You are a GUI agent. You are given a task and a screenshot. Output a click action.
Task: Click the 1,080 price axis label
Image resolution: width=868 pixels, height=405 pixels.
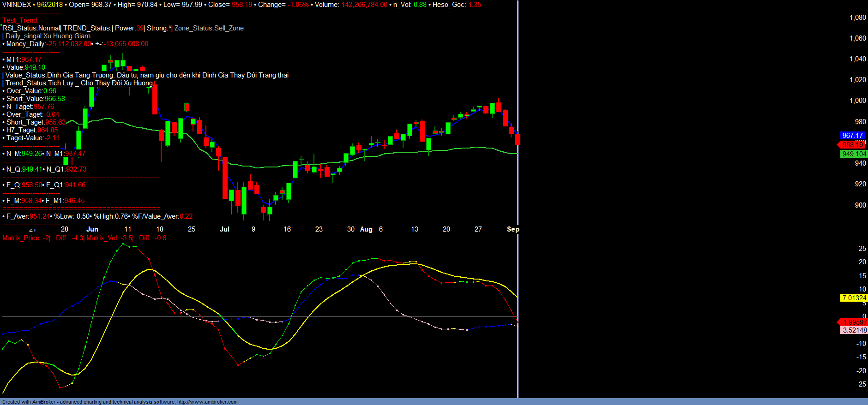coord(857,18)
